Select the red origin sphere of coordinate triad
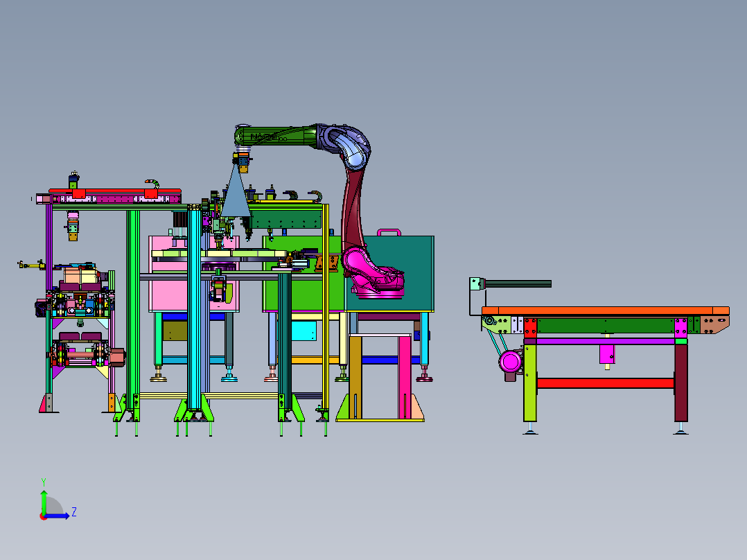 43,516
